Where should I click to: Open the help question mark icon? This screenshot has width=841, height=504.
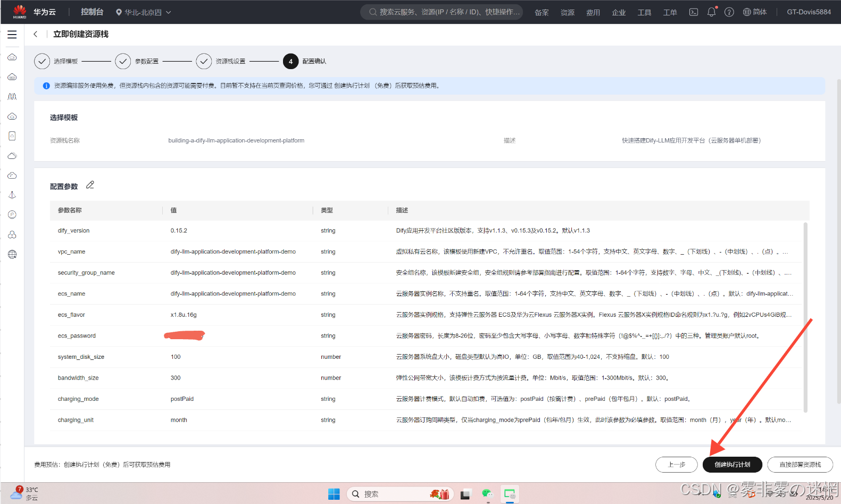click(729, 12)
